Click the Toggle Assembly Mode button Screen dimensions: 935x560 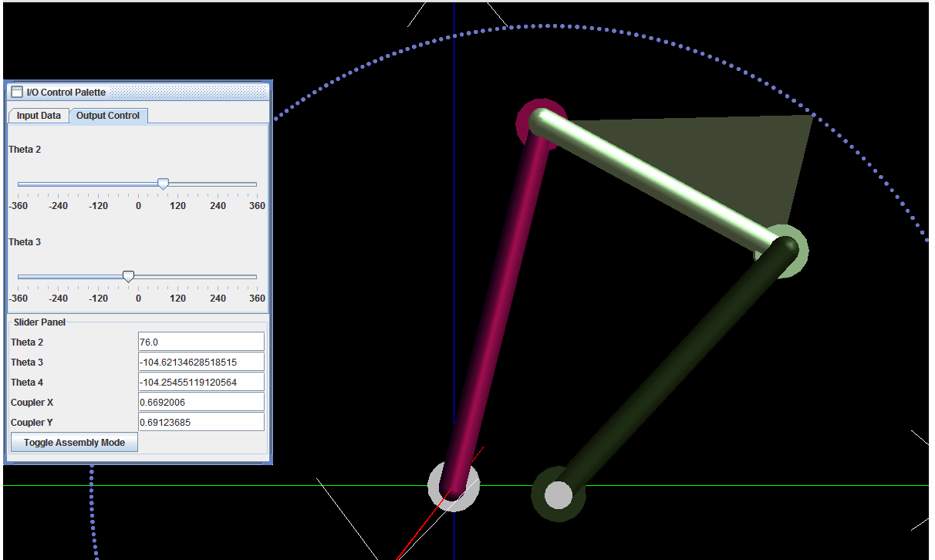(x=73, y=441)
